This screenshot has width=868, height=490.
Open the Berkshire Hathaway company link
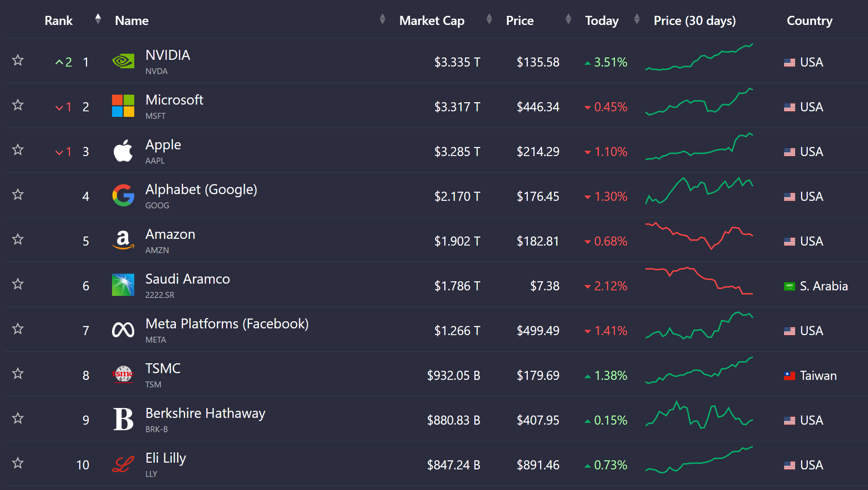205,414
